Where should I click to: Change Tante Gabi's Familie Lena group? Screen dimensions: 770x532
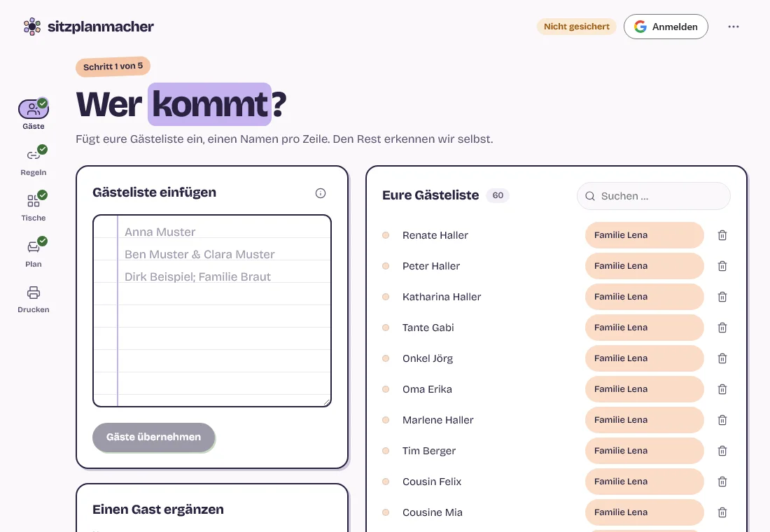[x=644, y=328]
